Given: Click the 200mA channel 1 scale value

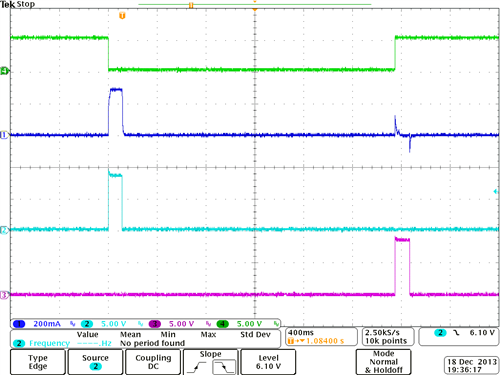Looking at the screenshot, I should (x=47, y=324).
